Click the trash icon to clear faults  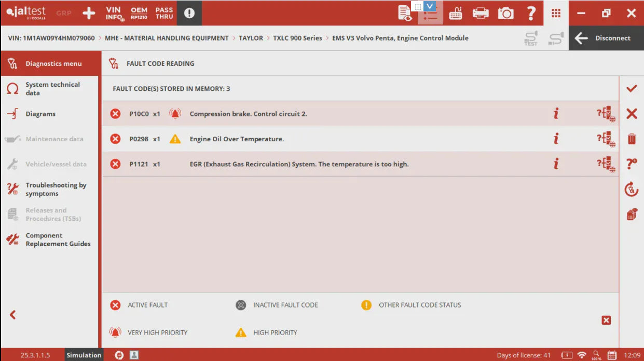pos(631,139)
